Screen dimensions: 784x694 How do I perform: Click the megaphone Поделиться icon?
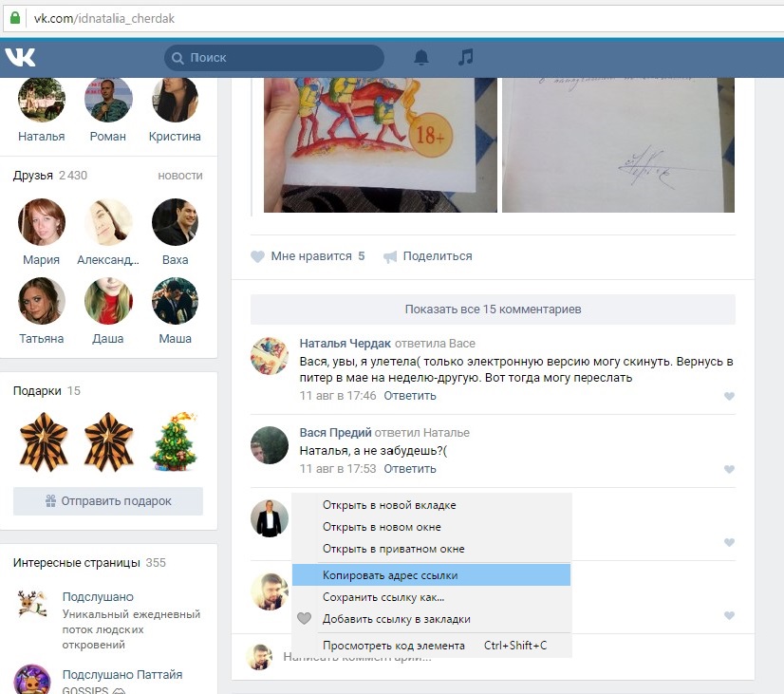point(390,256)
